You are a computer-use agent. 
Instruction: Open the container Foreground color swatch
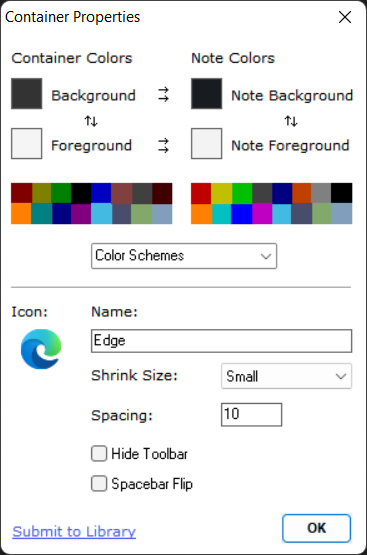coord(27,144)
